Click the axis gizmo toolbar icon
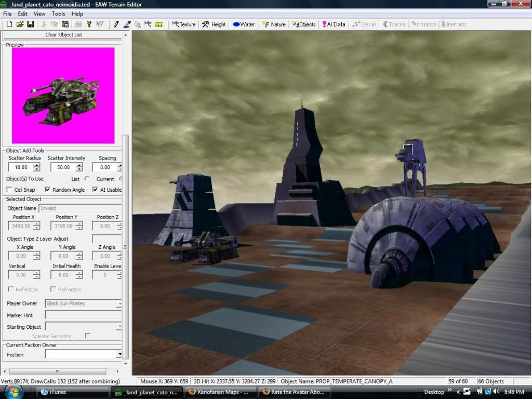Screen dimensions: 532x399 148,24
